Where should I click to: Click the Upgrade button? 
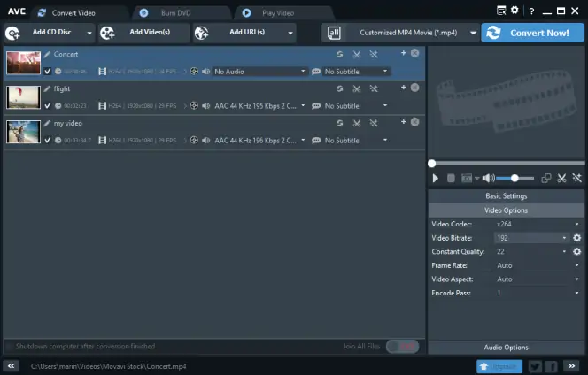[499, 366]
